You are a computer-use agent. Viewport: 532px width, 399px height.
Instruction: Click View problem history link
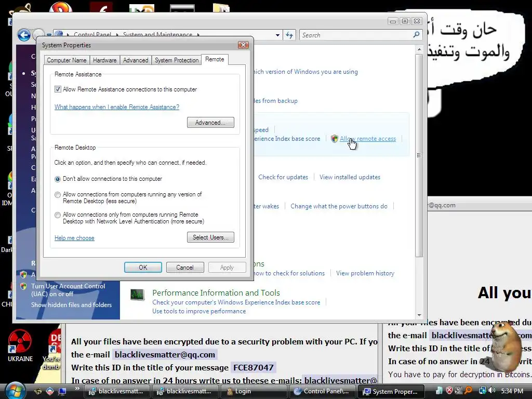click(365, 273)
